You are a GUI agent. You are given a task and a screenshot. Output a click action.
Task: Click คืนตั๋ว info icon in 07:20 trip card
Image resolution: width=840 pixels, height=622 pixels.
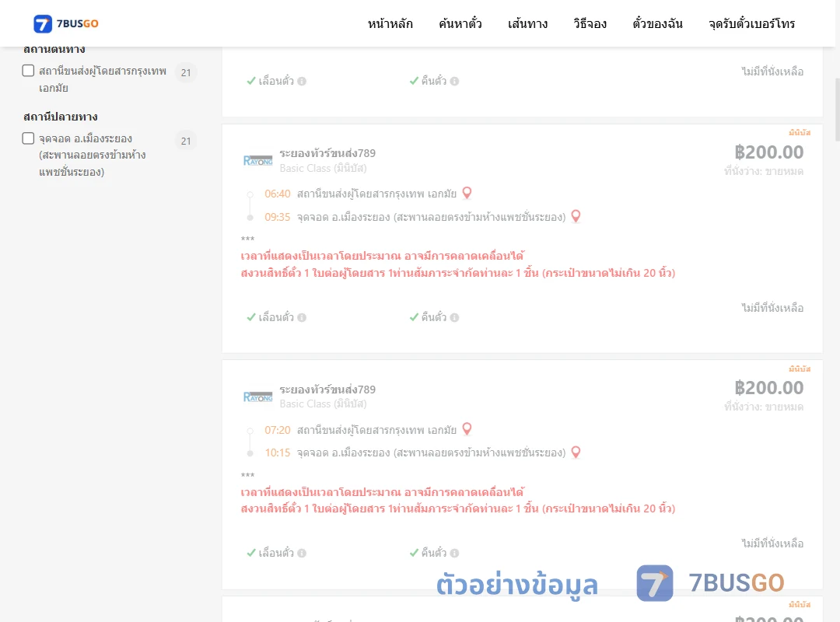click(455, 554)
